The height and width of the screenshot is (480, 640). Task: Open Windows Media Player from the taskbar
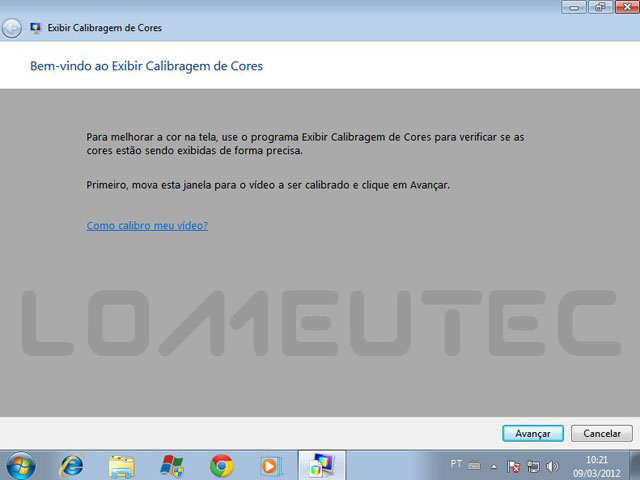click(271, 466)
